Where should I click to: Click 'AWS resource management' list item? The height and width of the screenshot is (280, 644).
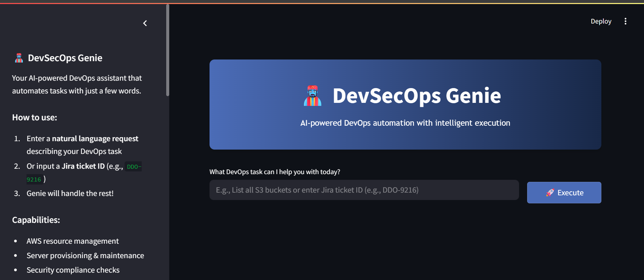coord(73,241)
